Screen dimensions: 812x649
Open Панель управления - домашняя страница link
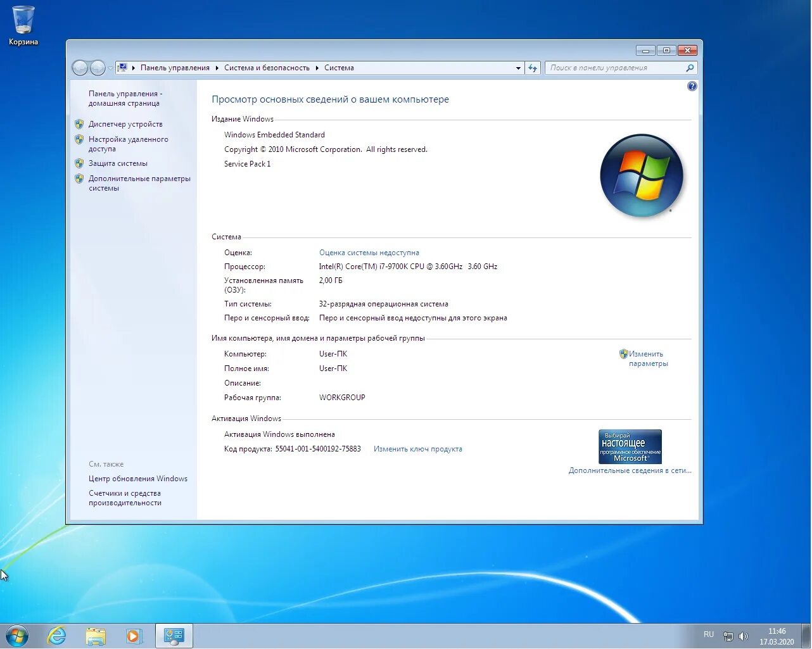125,98
